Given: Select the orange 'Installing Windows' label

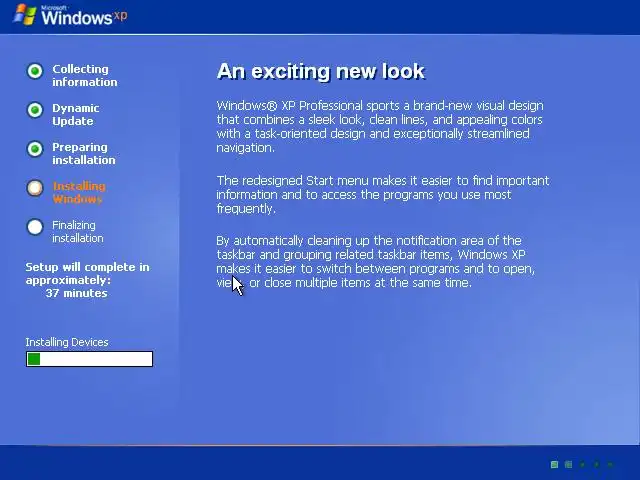Looking at the screenshot, I should [79, 192].
